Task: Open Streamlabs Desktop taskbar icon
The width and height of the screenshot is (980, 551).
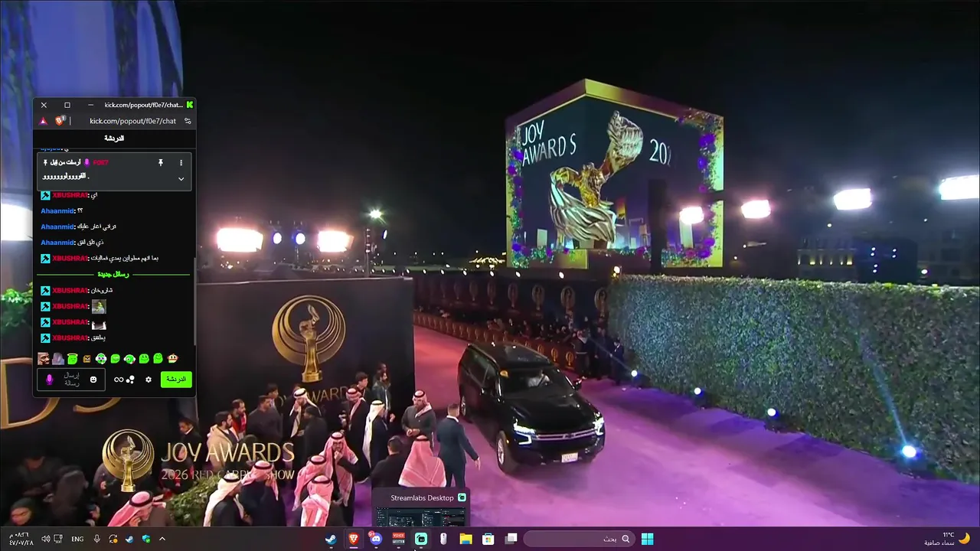Action: click(x=421, y=539)
